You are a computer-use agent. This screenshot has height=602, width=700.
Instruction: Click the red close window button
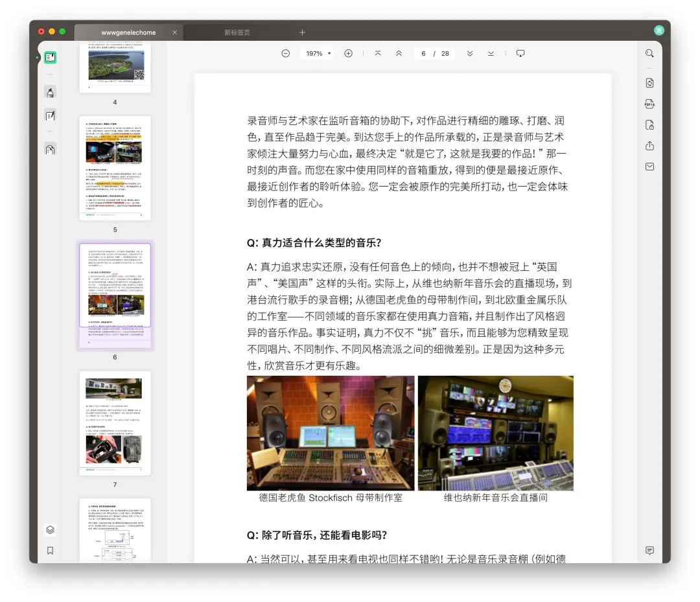[41, 32]
